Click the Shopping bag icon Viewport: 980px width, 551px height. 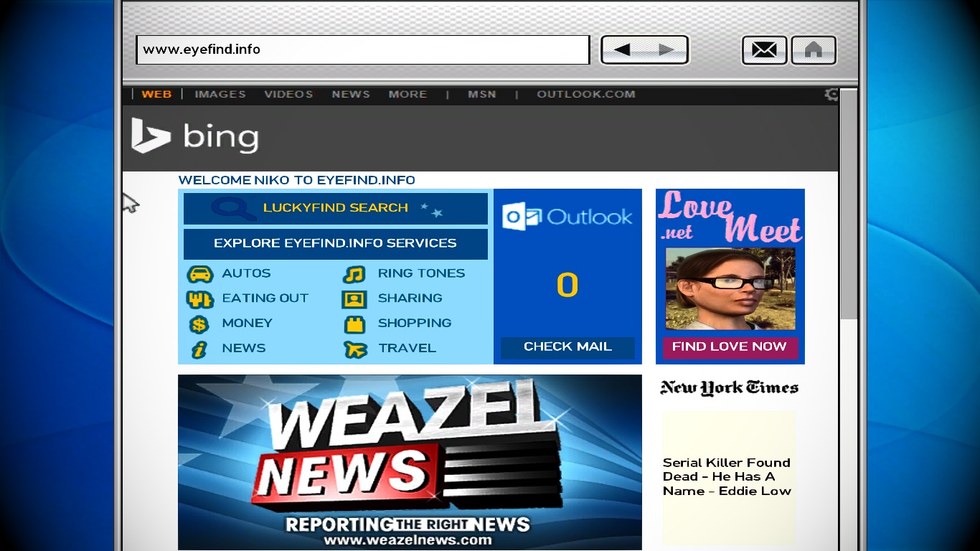(x=354, y=324)
